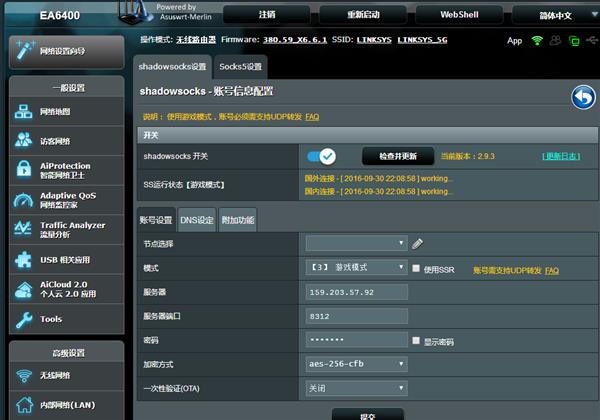
Task: Toggle the shadowsocks on/off switch
Action: pyautogui.click(x=321, y=156)
